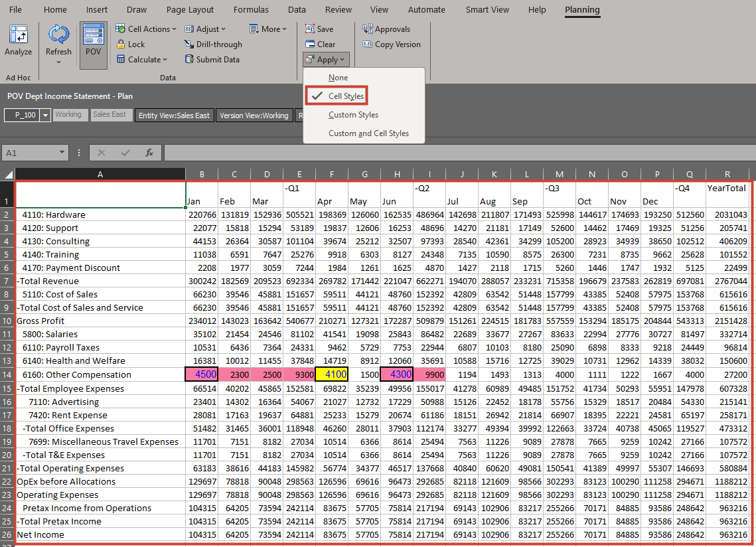Image resolution: width=756 pixels, height=547 pixels.
Task: Click the Select All corner triangle
Action: point(8,174)
